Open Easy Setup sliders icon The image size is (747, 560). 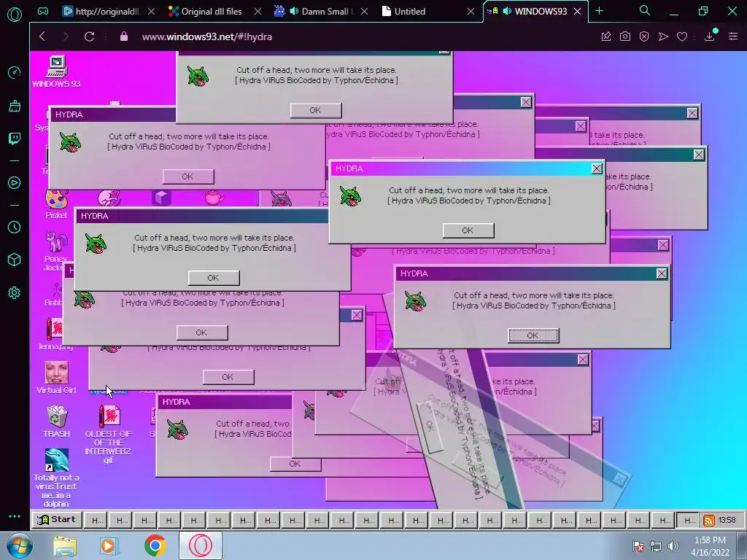(733, 36)
